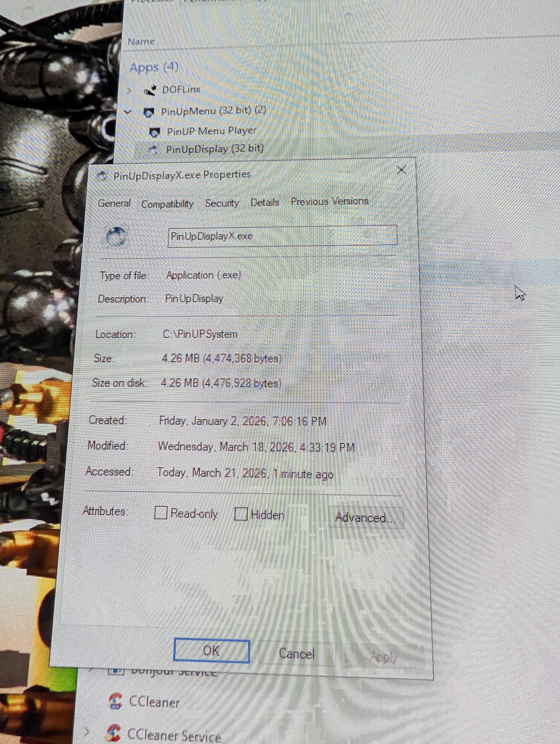Viewport: 560px width, 744px height.
Task: Toggle the Hidden attribute checkbox
Action: point(241,514)
